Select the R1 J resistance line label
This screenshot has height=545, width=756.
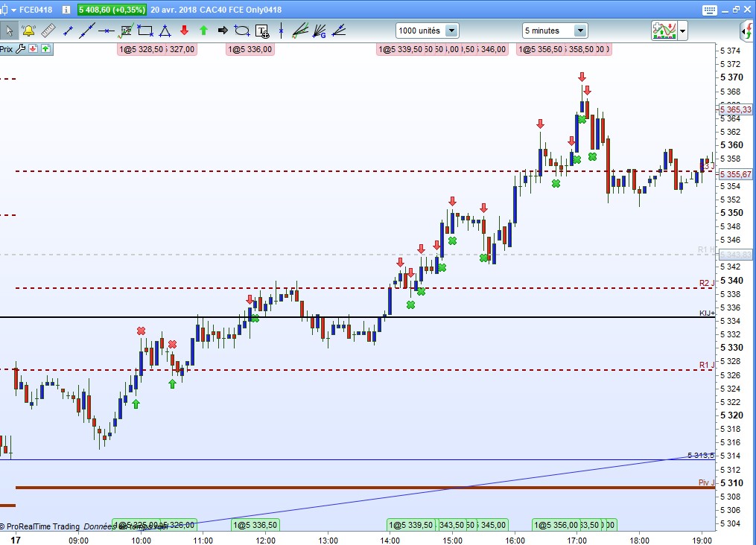(707, 365)
